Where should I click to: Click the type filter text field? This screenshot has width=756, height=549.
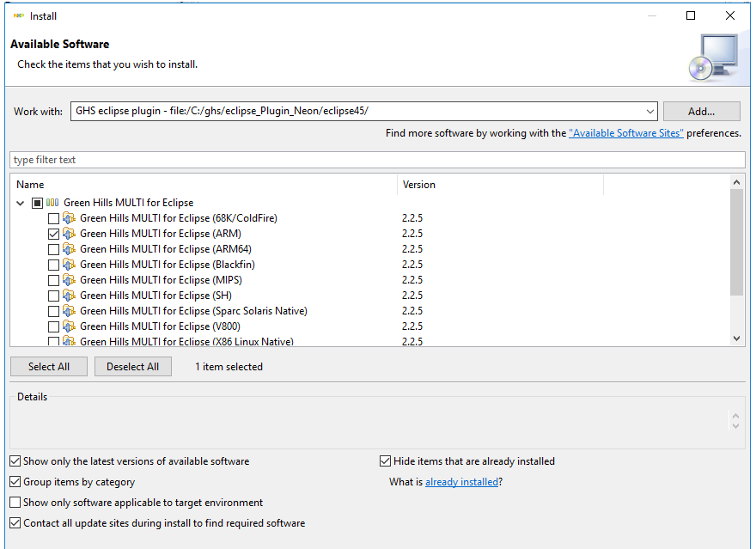[377, 160]
